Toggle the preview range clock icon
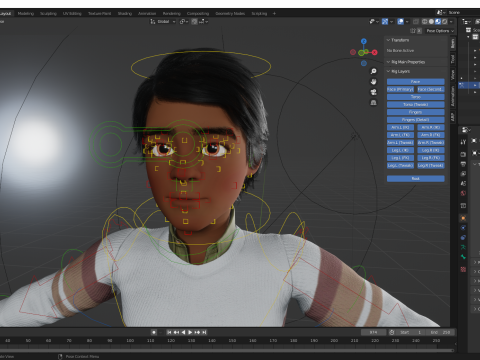 pos(392,332)
